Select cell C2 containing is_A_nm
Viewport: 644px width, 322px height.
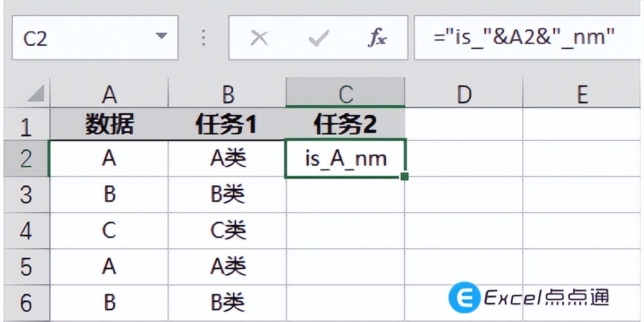pos(345,158)
